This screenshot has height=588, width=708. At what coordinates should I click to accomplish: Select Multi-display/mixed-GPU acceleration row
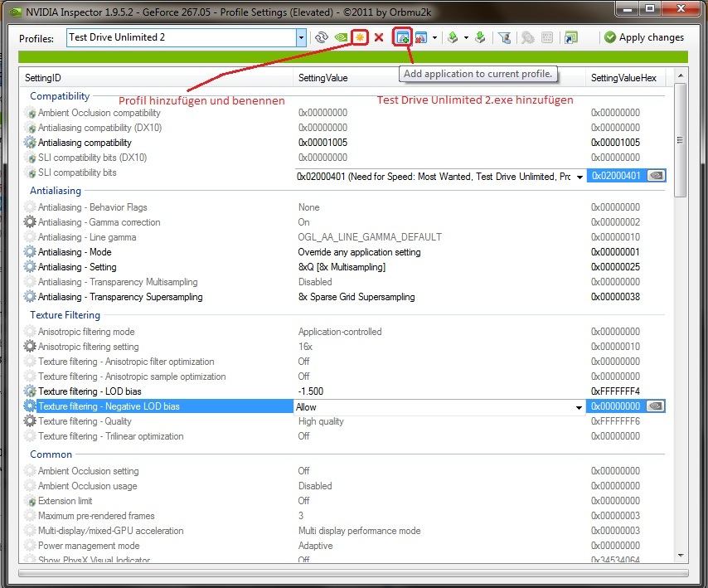click(346, 530)
